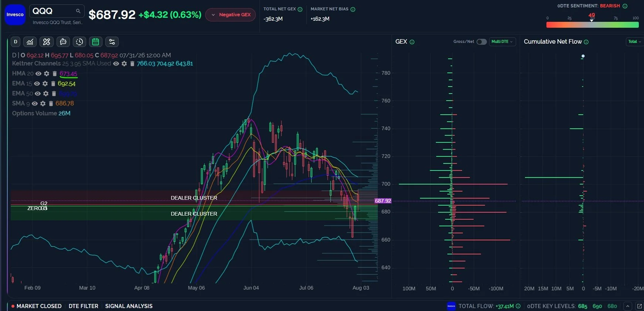Hide the EMA 50 indicator

(x=38, y=94)
